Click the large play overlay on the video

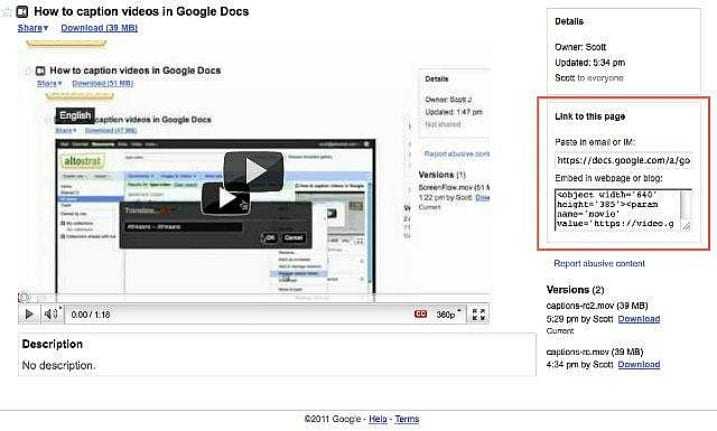(252, 171)
